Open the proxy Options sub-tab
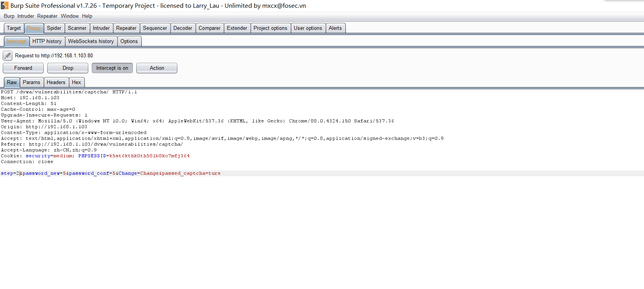The height and width of the screenshot is (289, 644). (129, 41)
